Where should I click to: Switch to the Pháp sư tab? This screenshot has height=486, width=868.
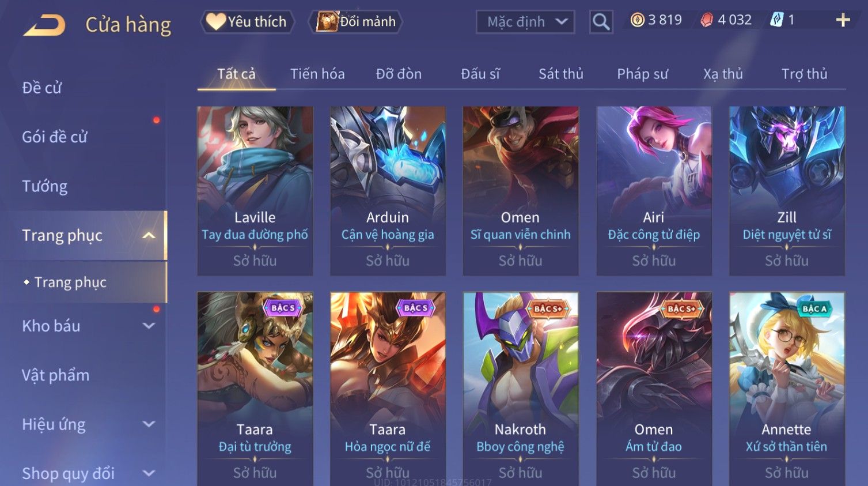[642, 74]
